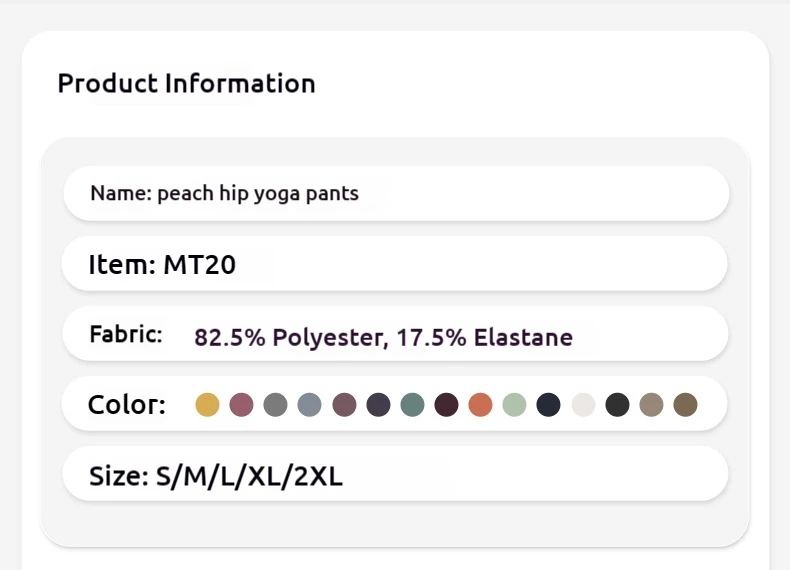Choose the mauve pink color swatch
The height and width of the screenshot is (570, 790).
[x=241, y=405]
